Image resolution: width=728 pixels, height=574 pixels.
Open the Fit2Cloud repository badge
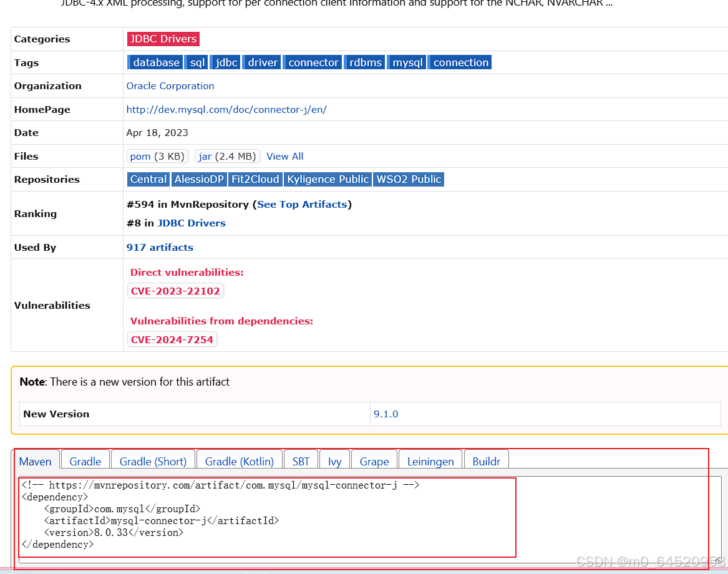coord(255,179)
